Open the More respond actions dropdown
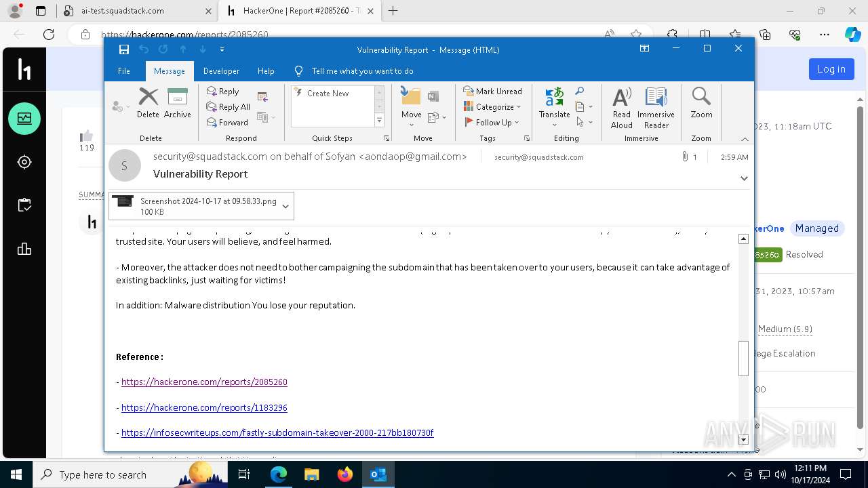This screenshot has width=868, height=488. coord(267,118)
